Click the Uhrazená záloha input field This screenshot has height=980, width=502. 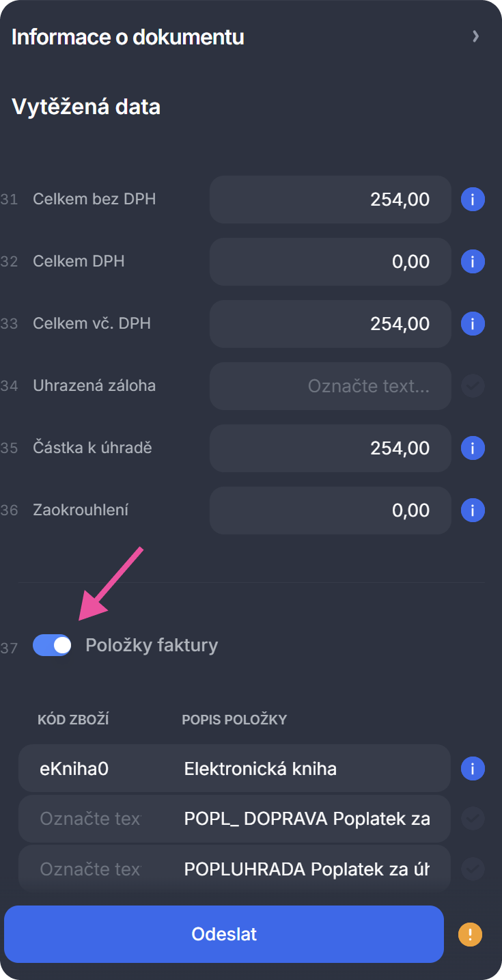click(331, 386)
